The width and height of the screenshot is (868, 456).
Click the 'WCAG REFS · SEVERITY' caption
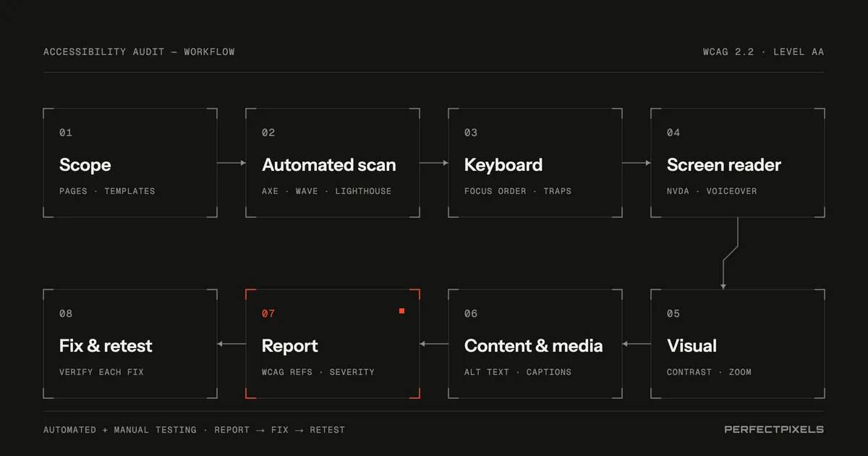tap(318, 372)
